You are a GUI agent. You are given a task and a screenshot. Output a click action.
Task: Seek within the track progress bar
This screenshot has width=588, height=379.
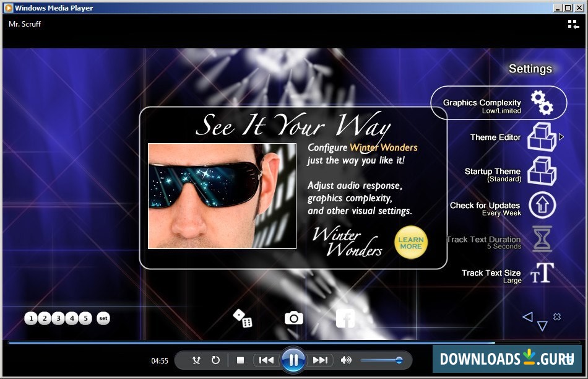tap(294, 342)
